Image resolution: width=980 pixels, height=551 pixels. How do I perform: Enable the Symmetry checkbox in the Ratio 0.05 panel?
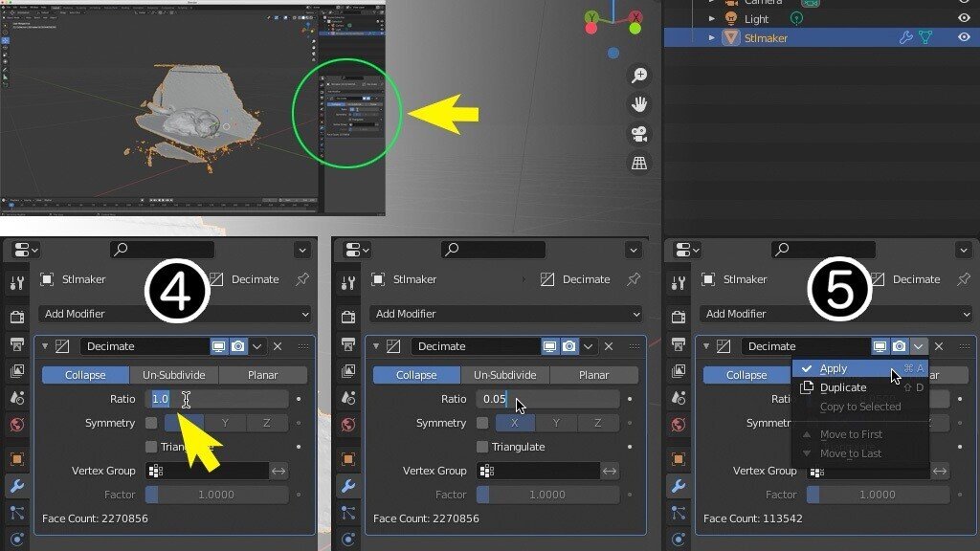482,423
